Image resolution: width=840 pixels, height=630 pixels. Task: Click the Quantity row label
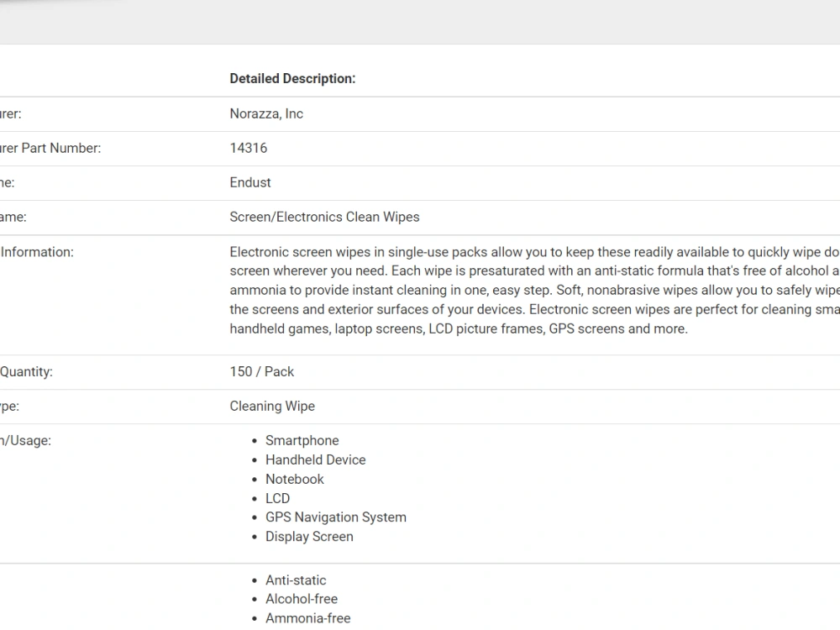point(26,372)
